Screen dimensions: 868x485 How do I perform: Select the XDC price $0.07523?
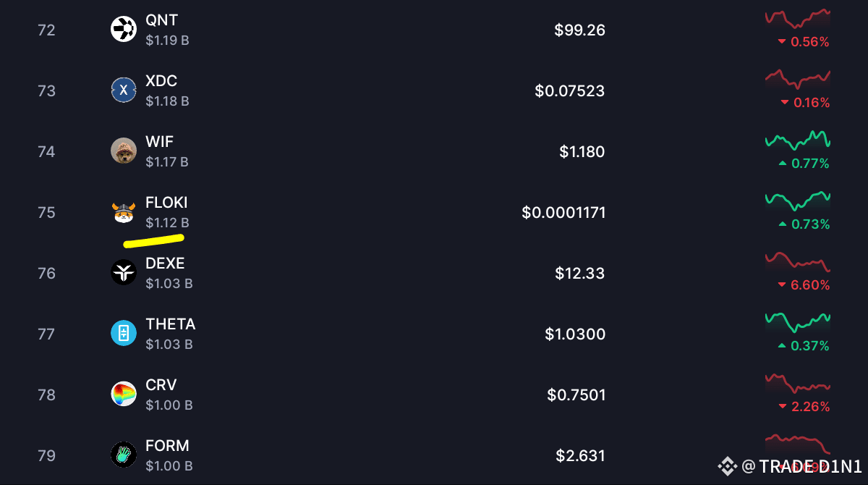pyautogui.click(x=570, y=91)
